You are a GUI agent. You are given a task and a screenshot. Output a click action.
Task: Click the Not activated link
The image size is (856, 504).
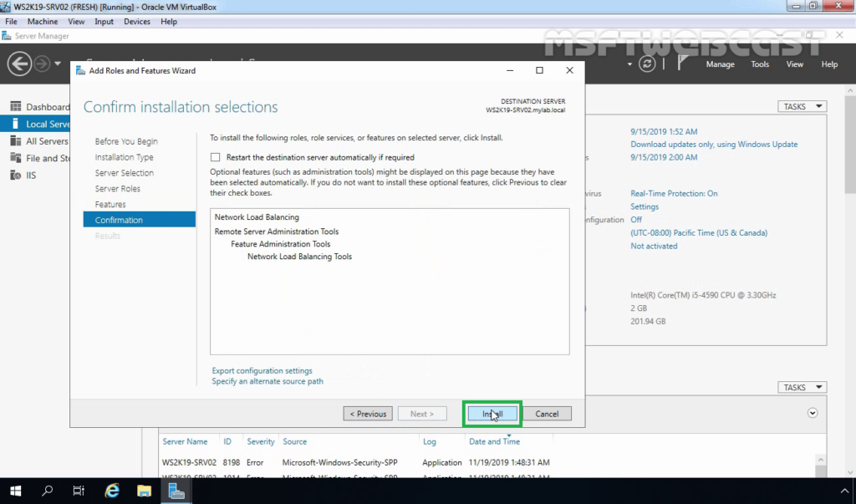[654, 246]
